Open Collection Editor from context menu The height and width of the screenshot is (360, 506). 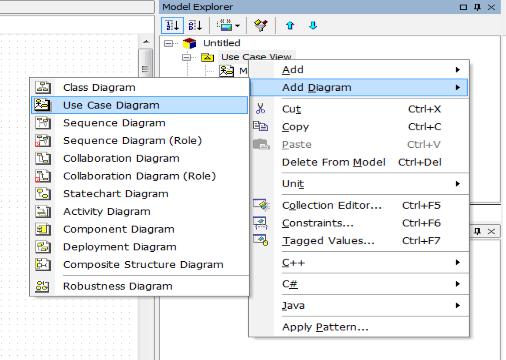pyautogui.click(x=359, y=205)
